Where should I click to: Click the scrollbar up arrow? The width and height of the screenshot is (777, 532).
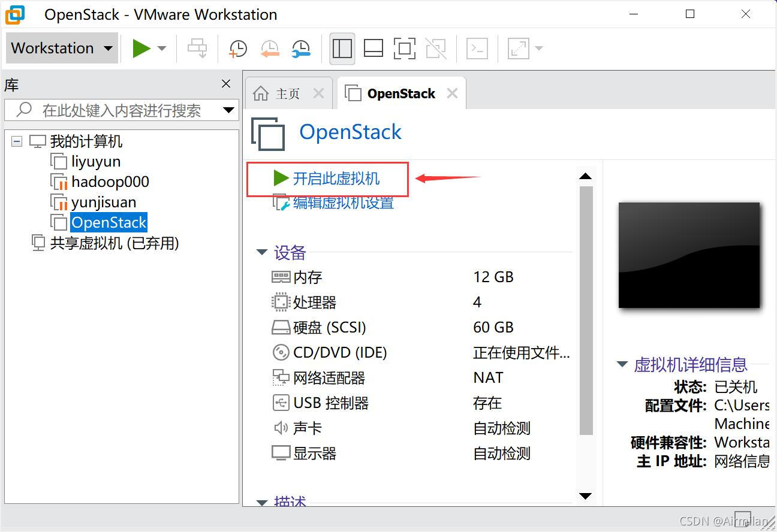pos(586,176)
